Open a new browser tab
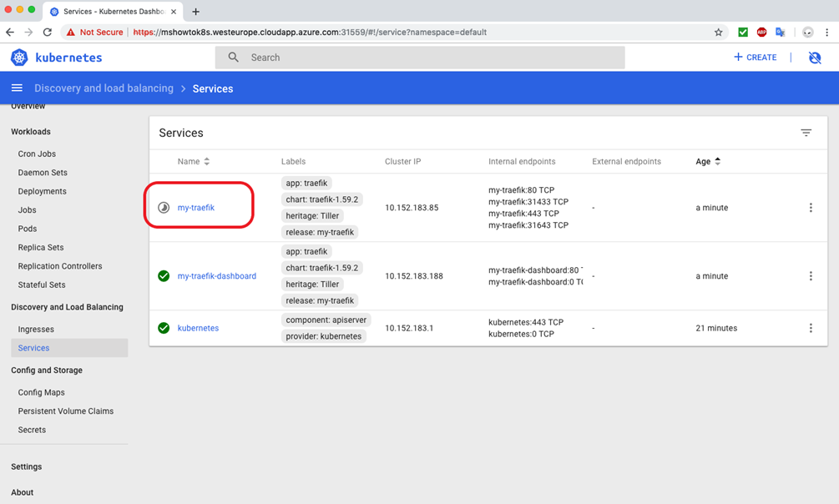The height and width of the screenshot is (504, 839). click(x=196, y=11)
